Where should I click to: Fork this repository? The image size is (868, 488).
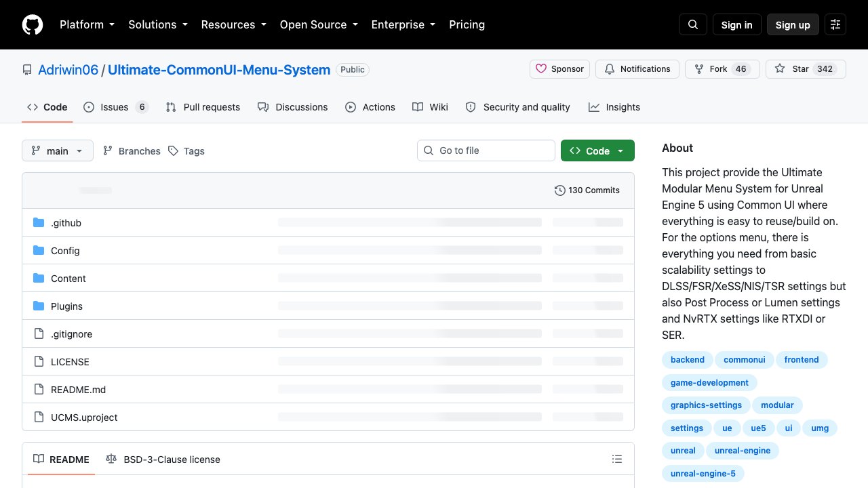(722, 69)
